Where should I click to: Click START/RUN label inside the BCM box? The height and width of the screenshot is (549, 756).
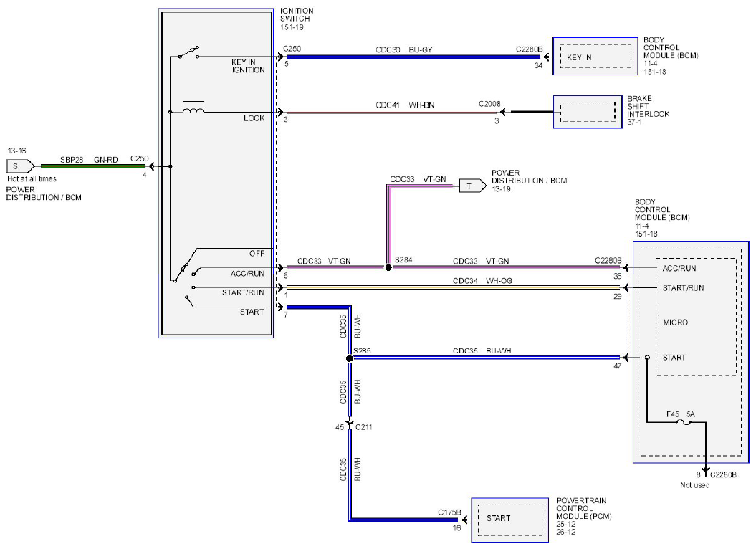pos(683,288)
